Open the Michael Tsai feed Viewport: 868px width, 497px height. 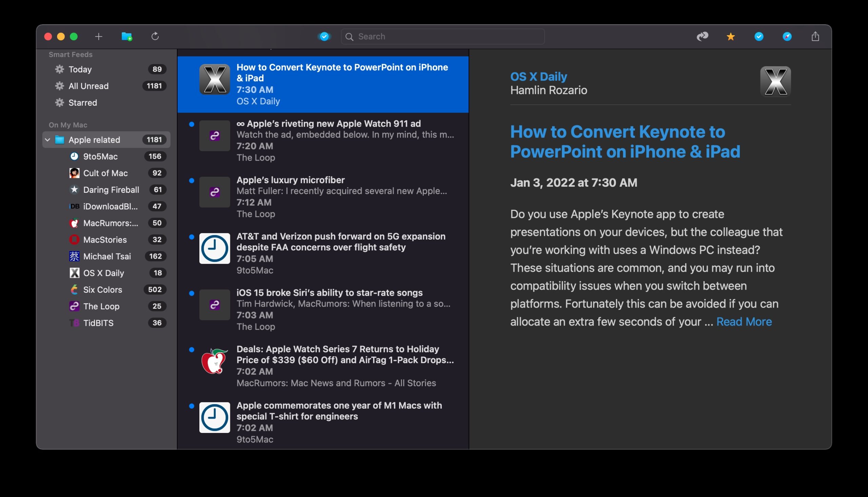tap(107, 256)
